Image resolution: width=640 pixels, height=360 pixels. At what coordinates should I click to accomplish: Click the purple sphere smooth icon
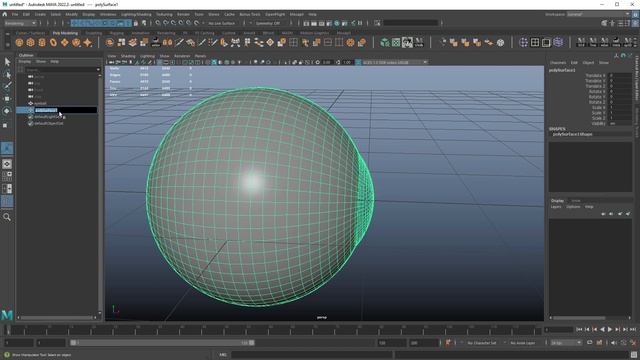pos(558,42)
